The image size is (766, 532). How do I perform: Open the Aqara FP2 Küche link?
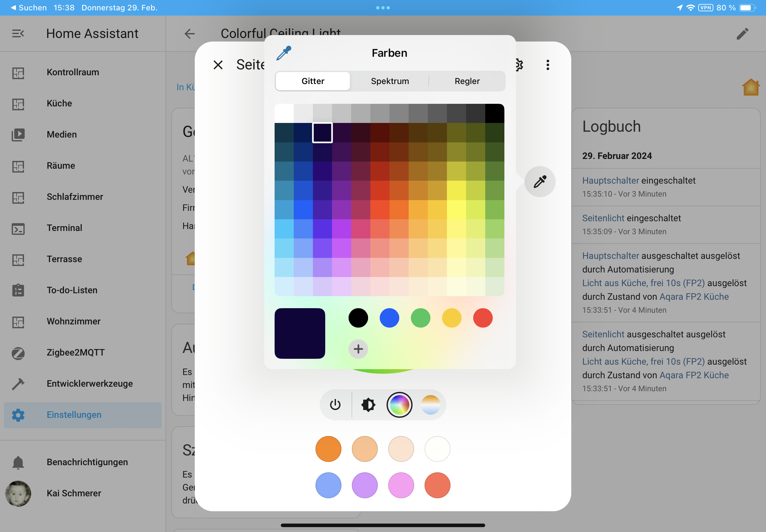pos(694,297)
